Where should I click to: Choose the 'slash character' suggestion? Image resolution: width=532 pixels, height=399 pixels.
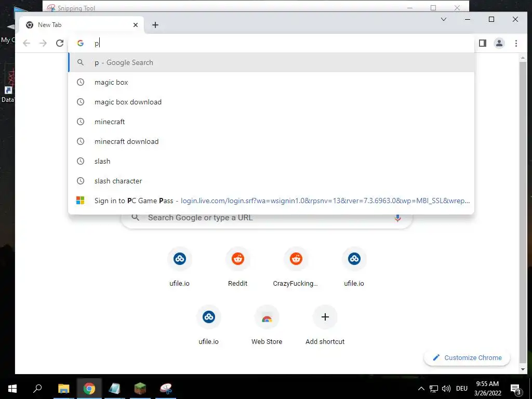click(271, 181)
